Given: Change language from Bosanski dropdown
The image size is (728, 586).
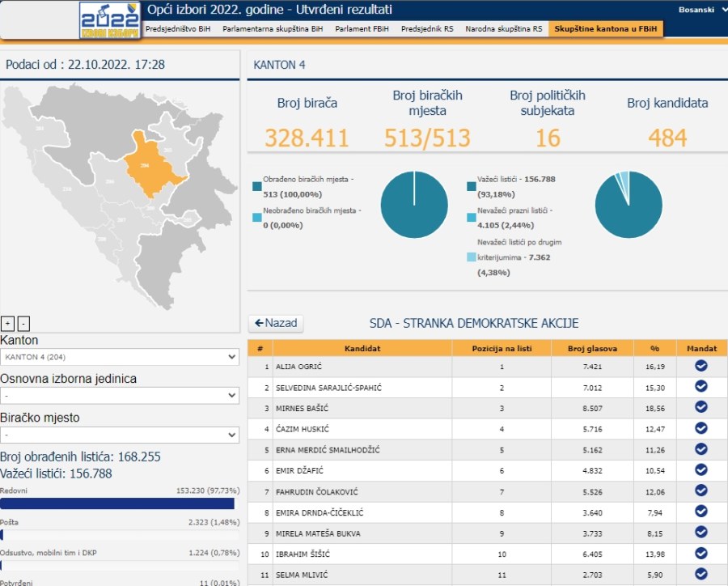Looking at the screenshot, I should pos(700,10).
